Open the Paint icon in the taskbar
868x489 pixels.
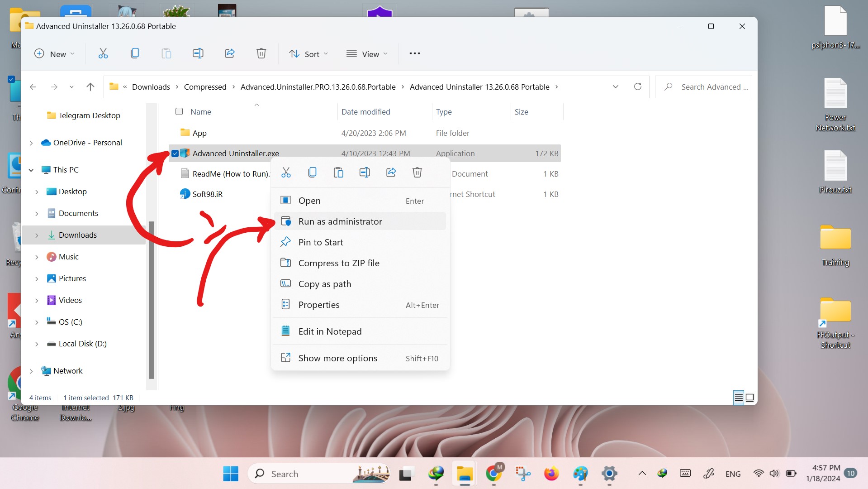point(580,474)
